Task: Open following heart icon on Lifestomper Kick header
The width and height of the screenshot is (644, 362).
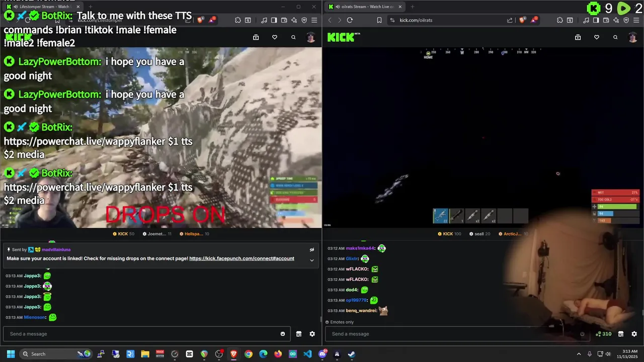Action: (275, 37)
